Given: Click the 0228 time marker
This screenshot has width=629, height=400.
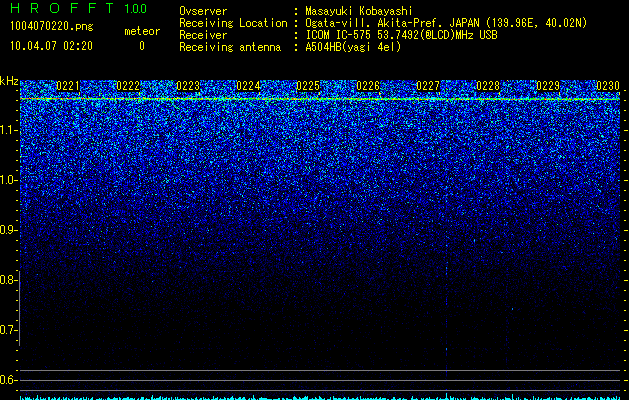Looking at the screenshot, I should [x=488, y=86].
